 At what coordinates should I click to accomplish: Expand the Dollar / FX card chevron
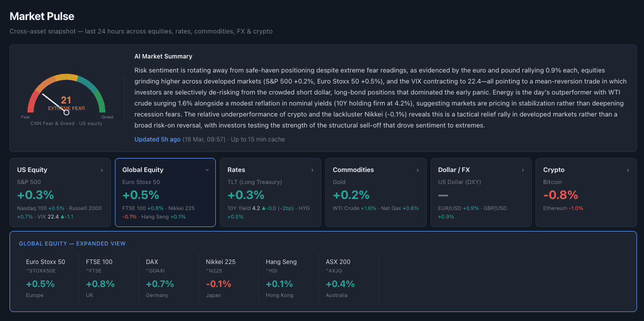523,169
